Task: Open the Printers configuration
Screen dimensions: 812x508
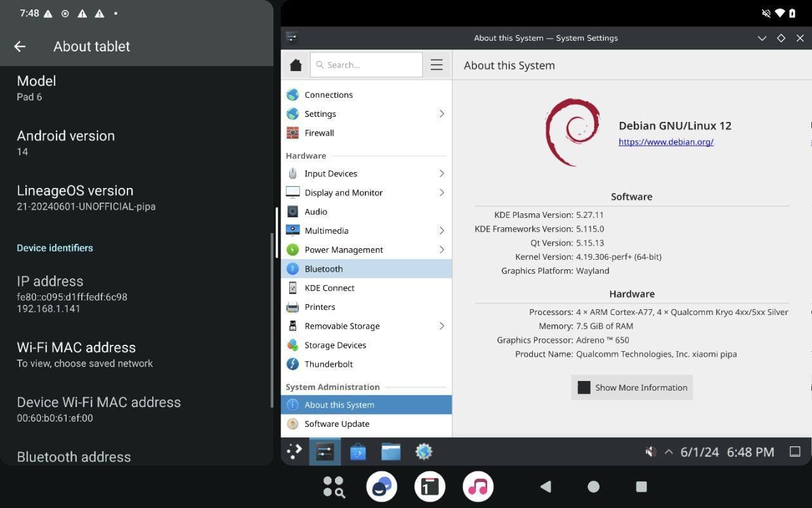Action: tap(320, 307)
